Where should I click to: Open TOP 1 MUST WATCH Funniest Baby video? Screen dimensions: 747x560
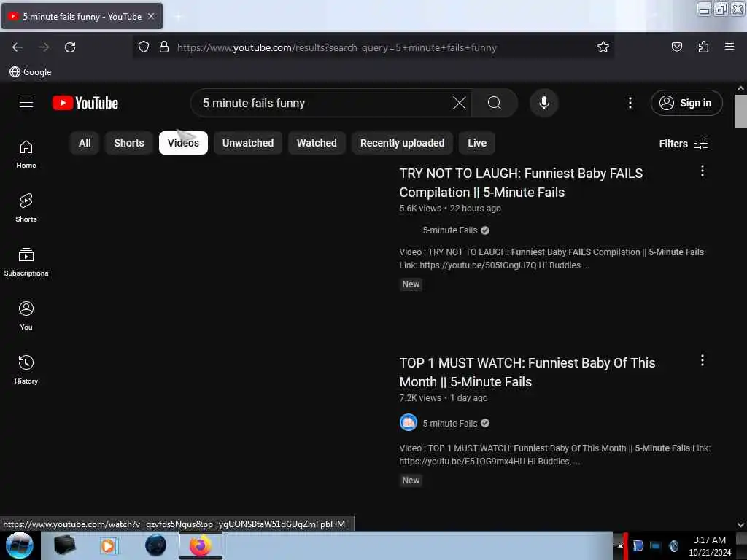[527, 373]
